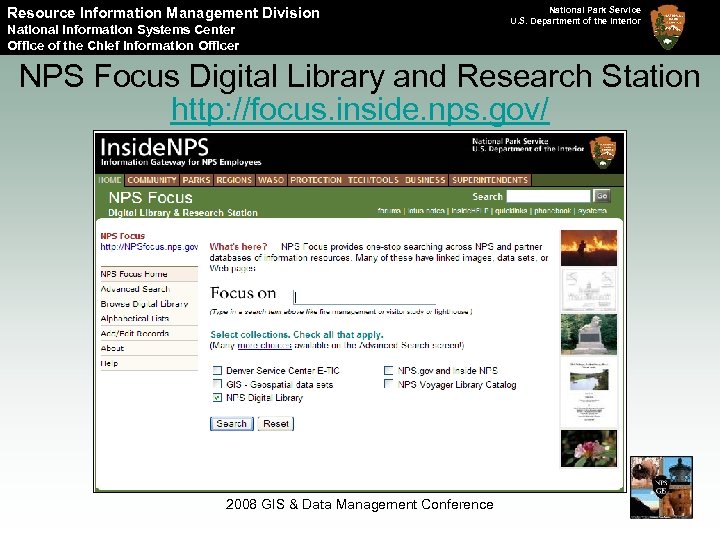The width and height of the screenshot is (720, 540).
Task: Open the HOME tab
Action: (110, 180)
